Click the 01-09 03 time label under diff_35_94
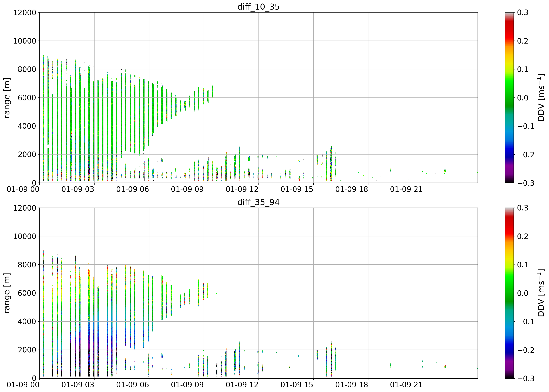Screen dimensions: 549x392 [x=78, y=385]
